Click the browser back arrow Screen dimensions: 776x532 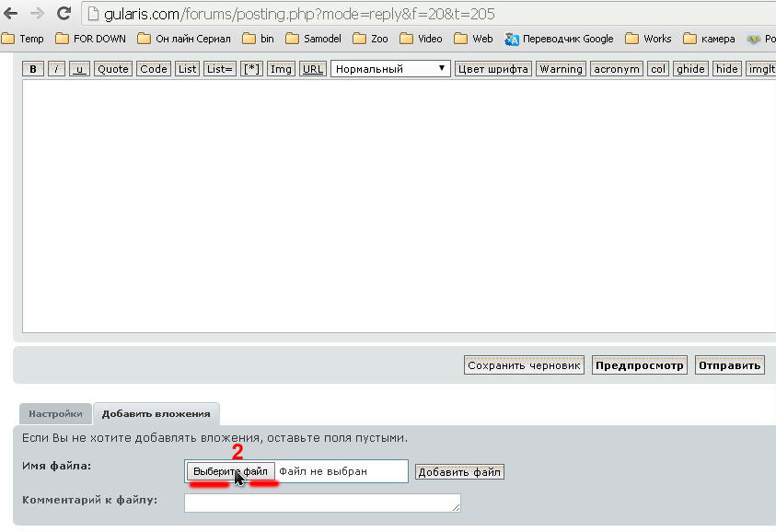[11, 14]
